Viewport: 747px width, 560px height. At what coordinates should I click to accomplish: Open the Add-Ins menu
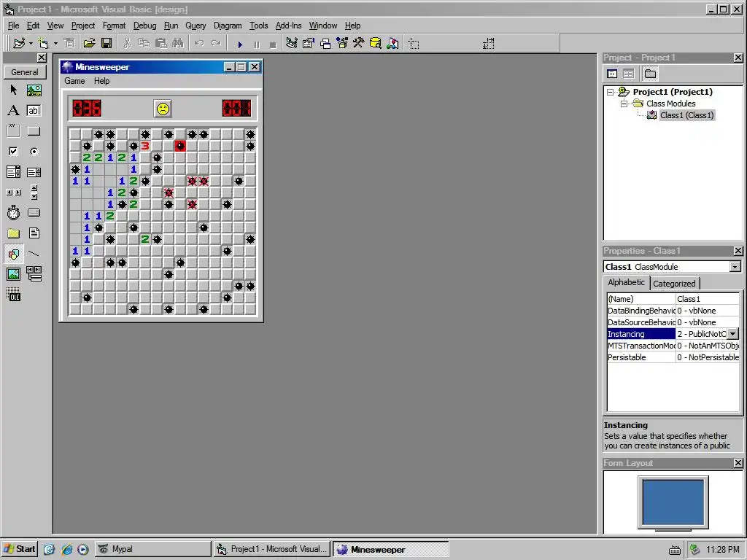pyautogui.click(x=288, y=26)
